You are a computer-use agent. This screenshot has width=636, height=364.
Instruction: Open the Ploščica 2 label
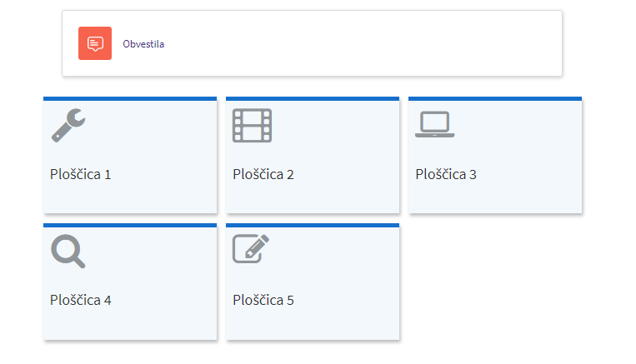click(263, 175)
